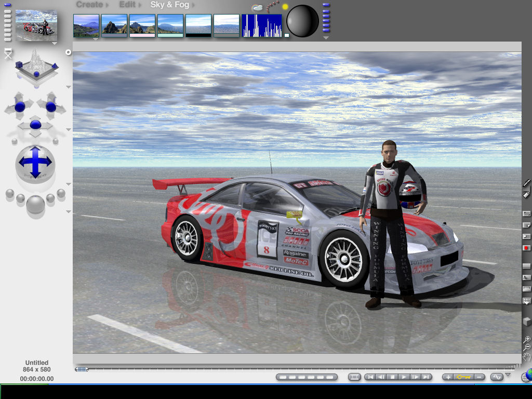532x399 pixels.
Task: Open the blue cloud frequency graph control
Action: tap(262, 25)
